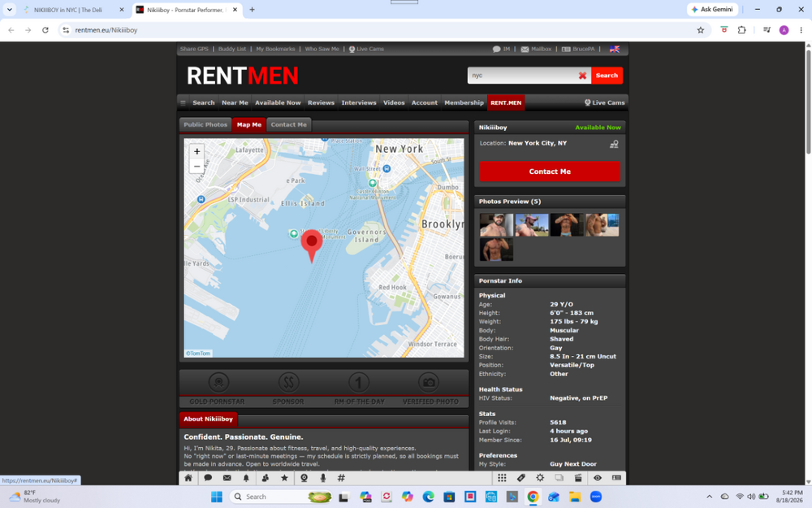Click the star icon in the bottom toolbar
Viewport: 812px width, 508px height.
(284, 478)
